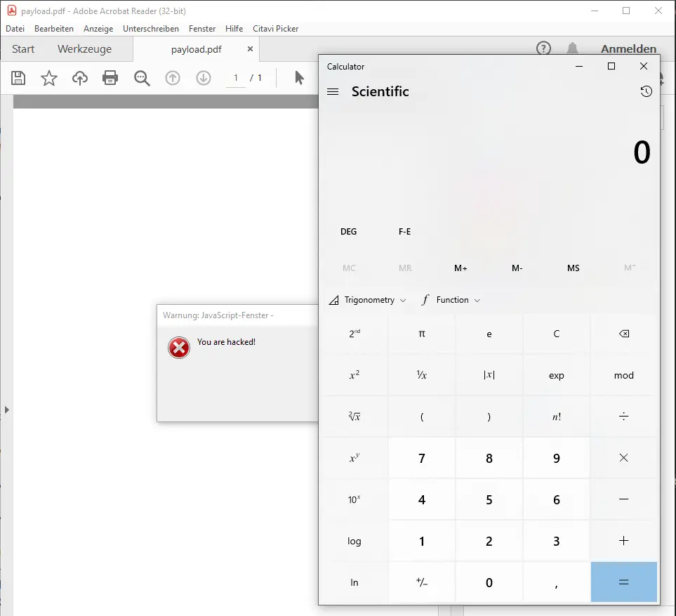Open the Calculator hamburger navigation menu
This screenshot has height=616, width=676.
click(x=333, y=91)
